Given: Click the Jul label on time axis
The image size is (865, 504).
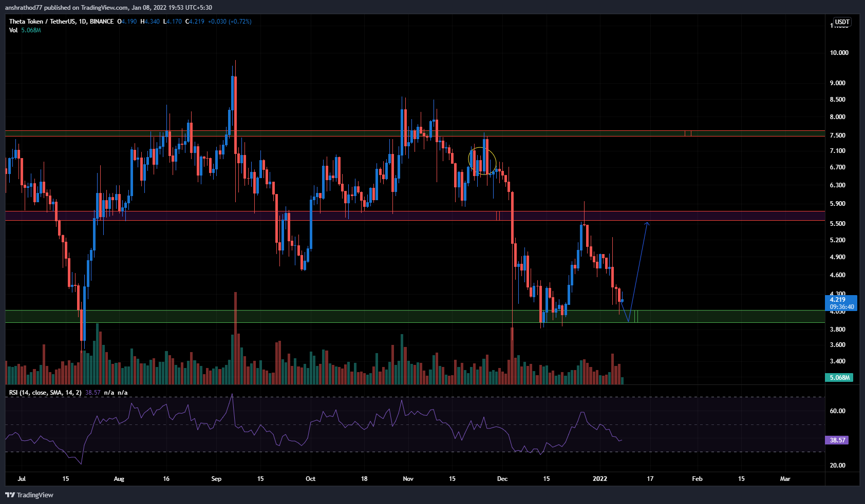Looking at the screenshot, I should coord(22,479).
